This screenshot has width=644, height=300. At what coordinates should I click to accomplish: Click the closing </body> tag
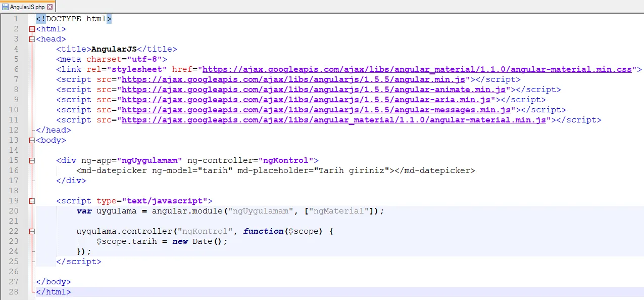(54, 282)
